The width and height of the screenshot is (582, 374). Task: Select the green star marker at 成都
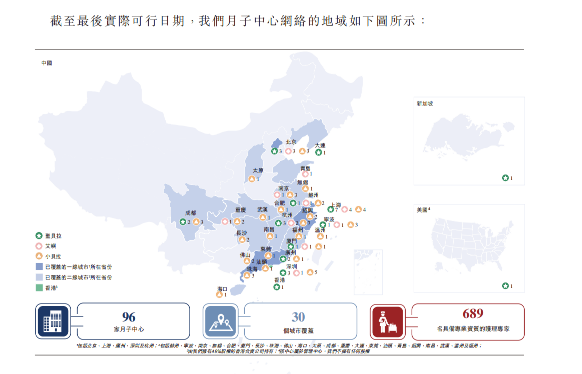click(x=183, y=222)
